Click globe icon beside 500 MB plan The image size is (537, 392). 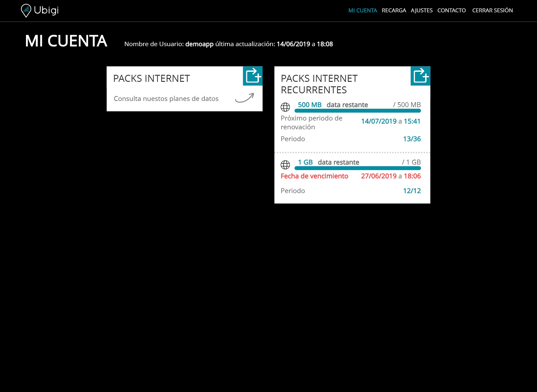pos(285,107)
